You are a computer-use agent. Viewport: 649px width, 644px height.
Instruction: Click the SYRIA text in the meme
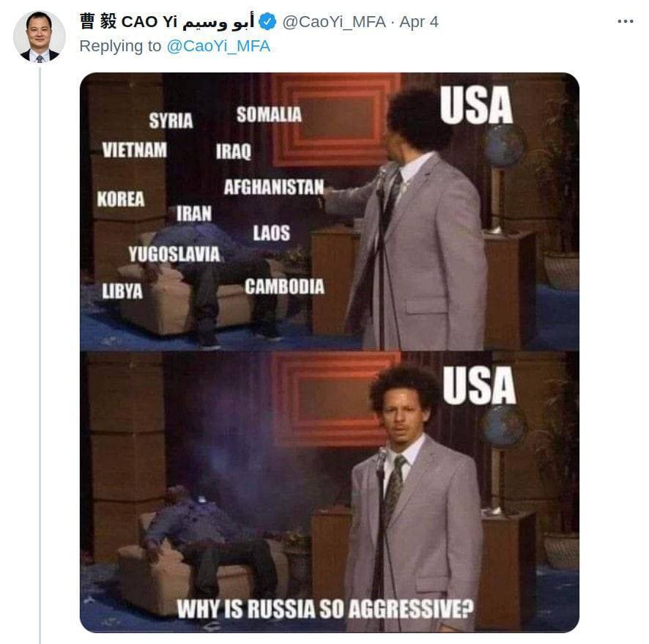tap(171, 120)
